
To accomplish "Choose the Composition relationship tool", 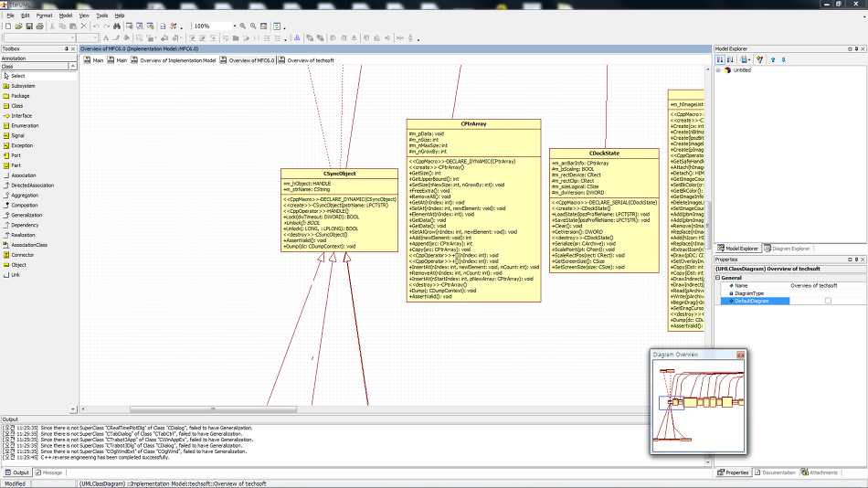I will tap(24, 205).
